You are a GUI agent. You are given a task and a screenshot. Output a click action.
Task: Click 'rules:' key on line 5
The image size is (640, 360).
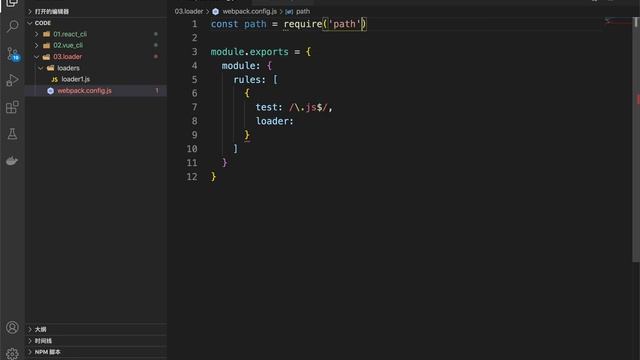[249, 80]
